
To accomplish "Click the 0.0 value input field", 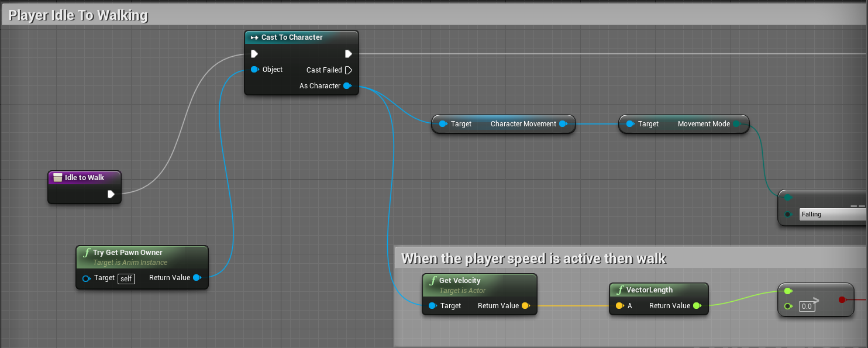I will [x=807, y=306].
